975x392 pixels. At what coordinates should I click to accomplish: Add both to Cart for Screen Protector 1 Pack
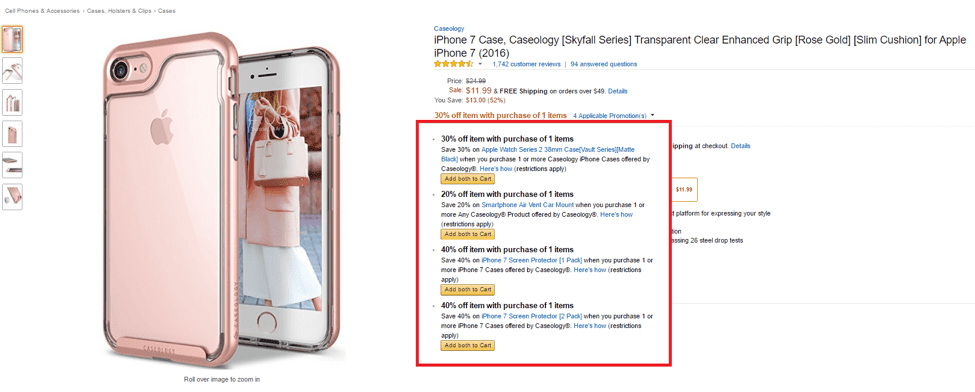pos(468,289)
